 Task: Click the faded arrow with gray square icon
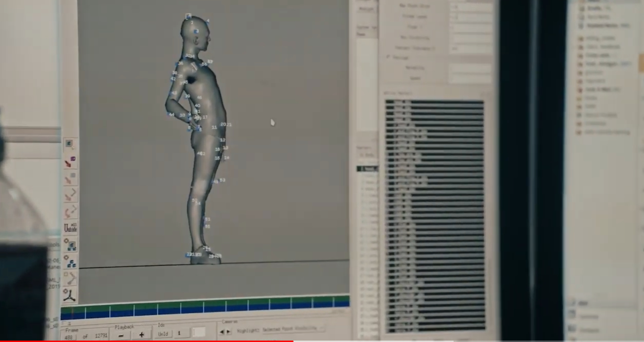pyautogui.click(x=70, y=179)
